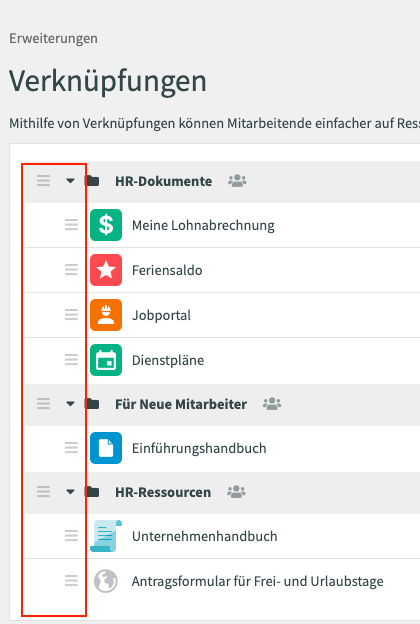Viewport: 420px width, 624px height.
Task: Collapse the HR-Dokumente folder arrow
Action: pyautogui.click(x=70, y=181)
